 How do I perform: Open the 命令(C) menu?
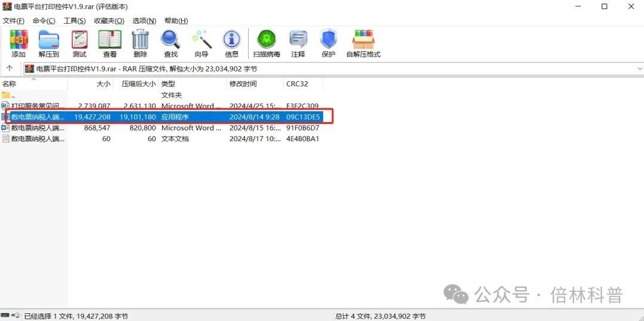[44, 21]
